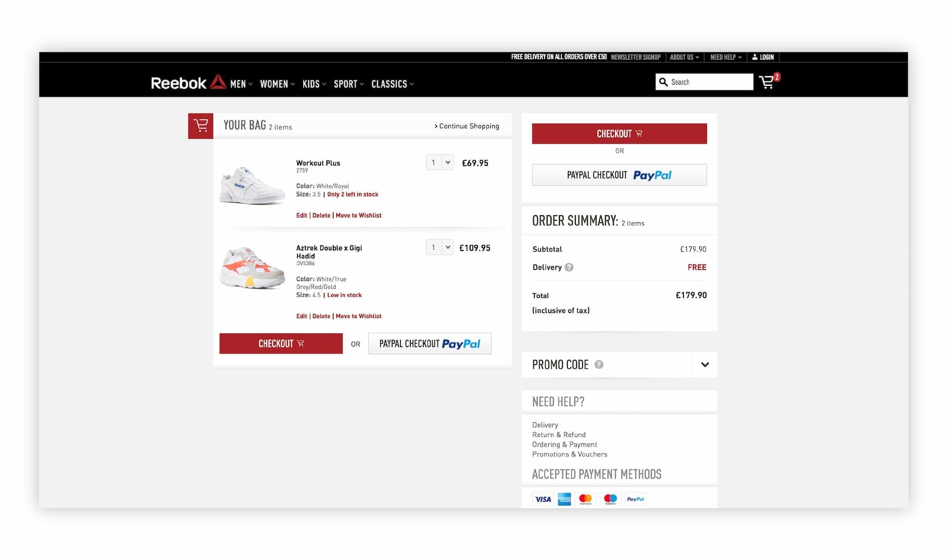Click the Checkout button below bag items
948x560 pixels.
(x=281, y=344)
